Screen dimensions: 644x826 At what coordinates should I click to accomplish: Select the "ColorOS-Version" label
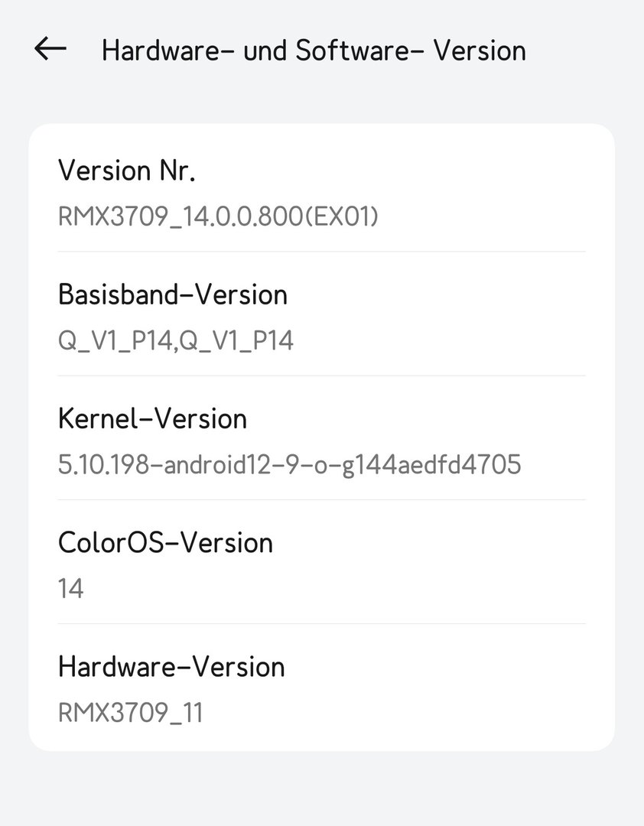(x=165, y=542)
